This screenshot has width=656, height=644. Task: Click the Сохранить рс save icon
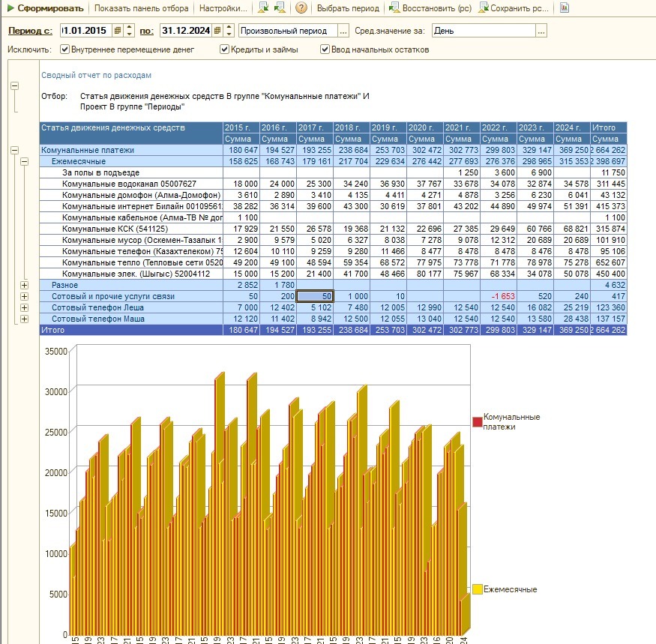coord(484,9)
